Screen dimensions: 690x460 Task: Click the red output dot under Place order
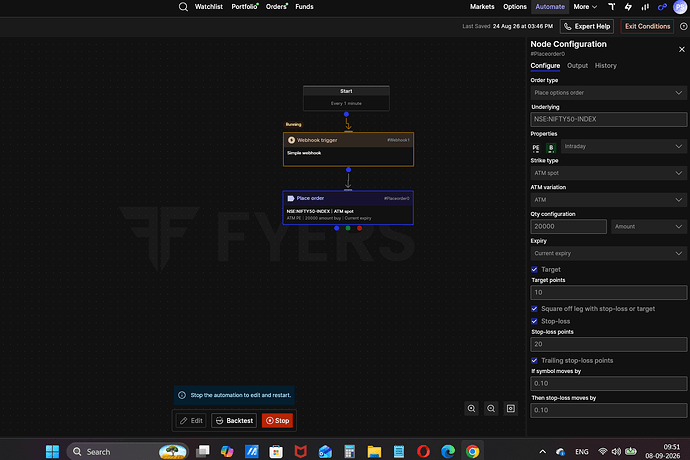(x=360, y=228)
